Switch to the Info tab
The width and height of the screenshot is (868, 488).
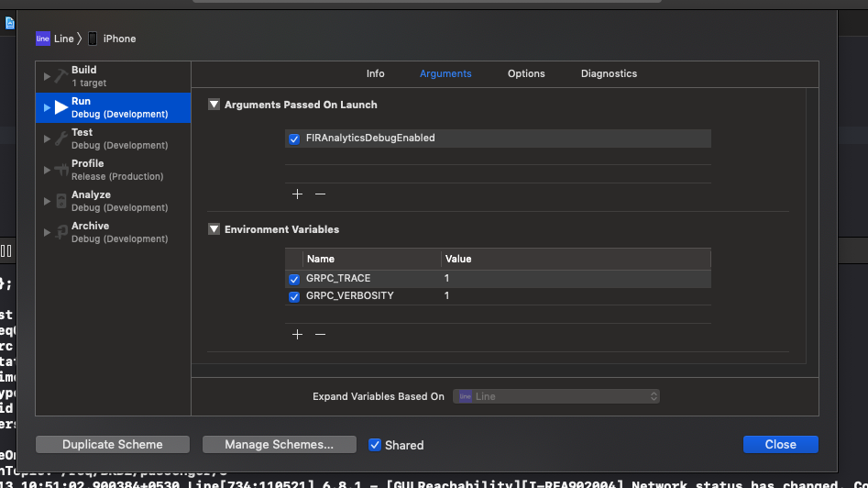pyautogui.click(x=375, y=73)
